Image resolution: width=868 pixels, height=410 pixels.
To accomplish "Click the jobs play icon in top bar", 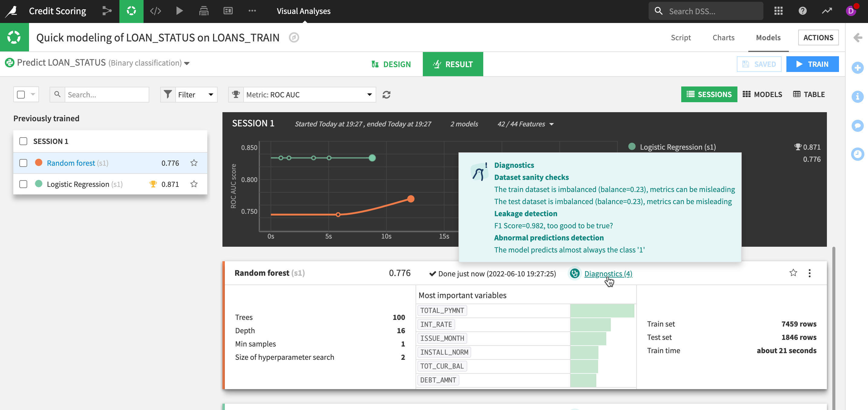I will 180,11.
